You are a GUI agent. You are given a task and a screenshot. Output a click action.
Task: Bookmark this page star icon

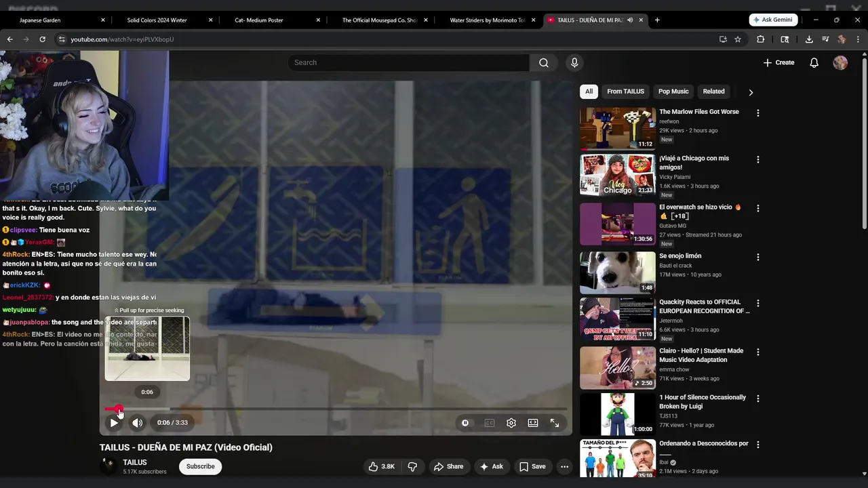tap(738, 39)
